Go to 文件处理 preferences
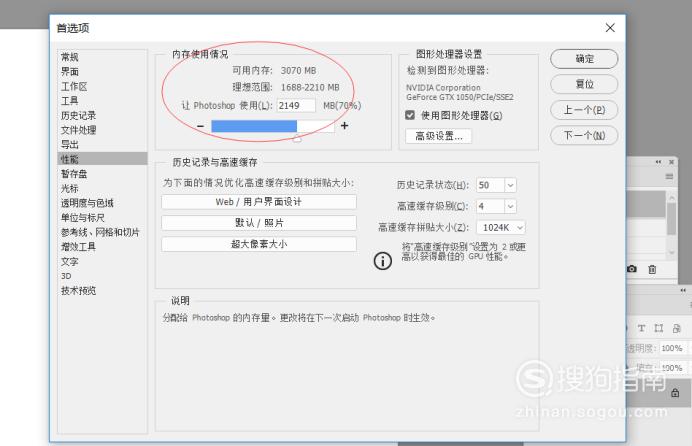This screenshot has width=692, height=446. 79,130
